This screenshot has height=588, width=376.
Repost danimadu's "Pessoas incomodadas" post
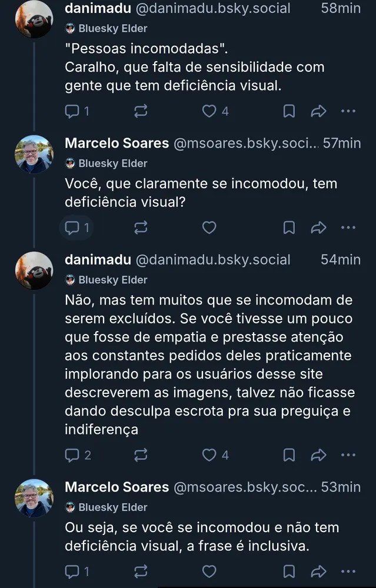[141, 111]
